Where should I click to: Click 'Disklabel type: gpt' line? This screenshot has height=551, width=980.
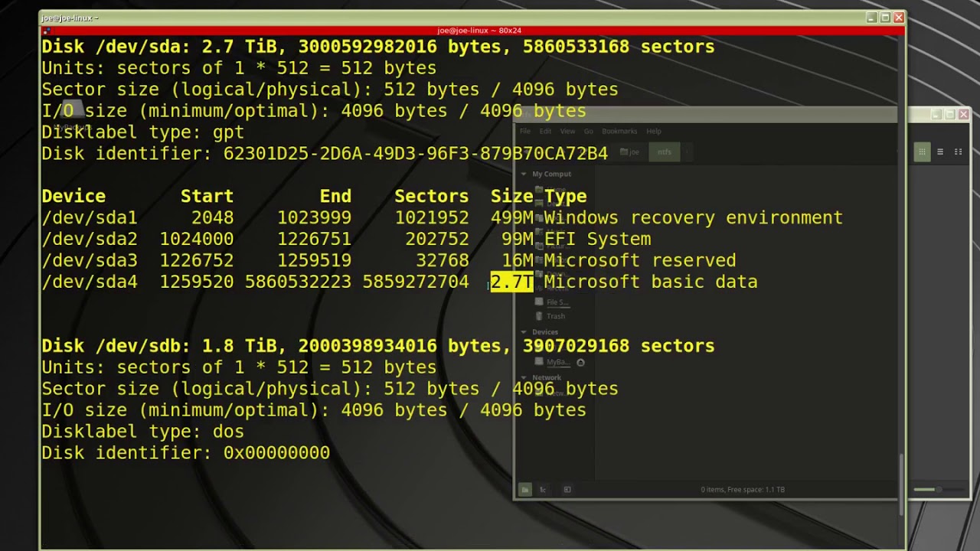(142, 132)
